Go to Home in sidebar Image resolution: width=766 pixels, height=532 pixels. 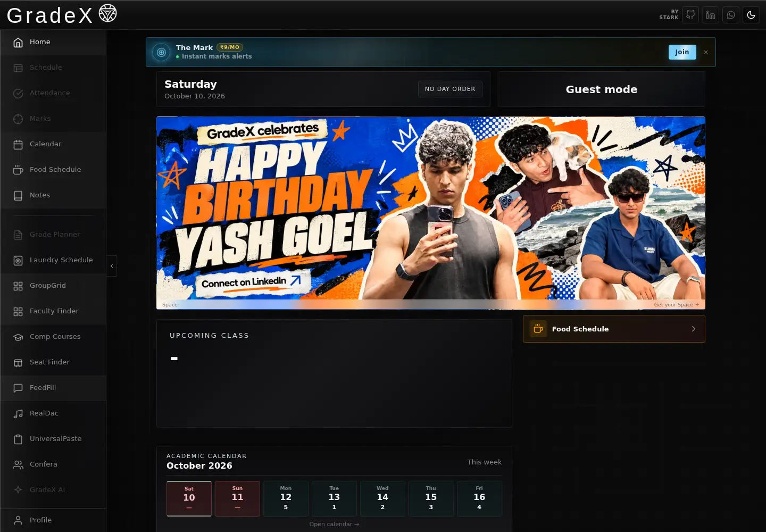click(53, 42)
